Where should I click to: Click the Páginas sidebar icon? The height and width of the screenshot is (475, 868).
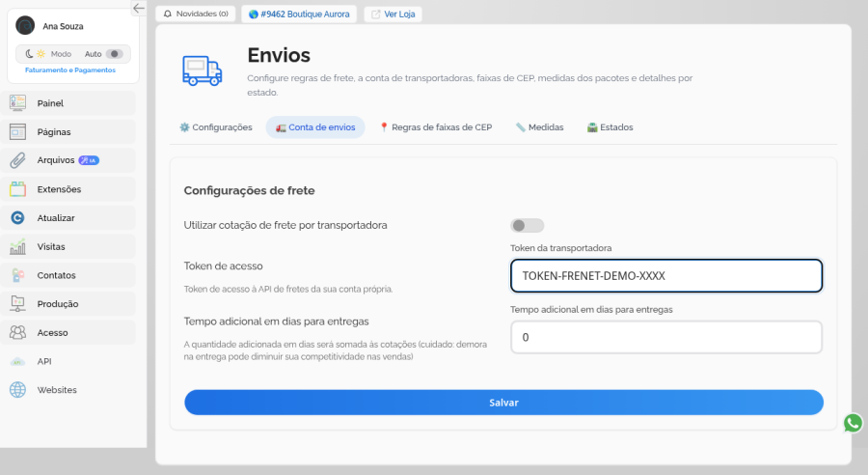pos(17,132)
